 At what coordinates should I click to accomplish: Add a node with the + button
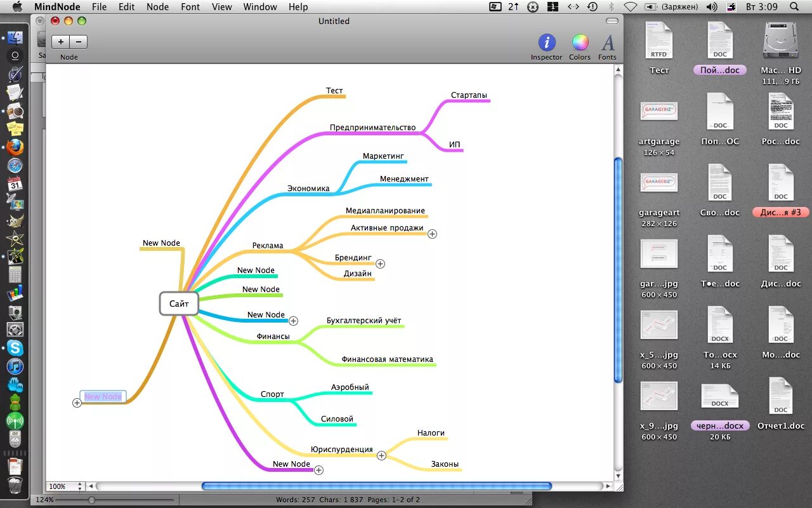[x=60, y=41]
